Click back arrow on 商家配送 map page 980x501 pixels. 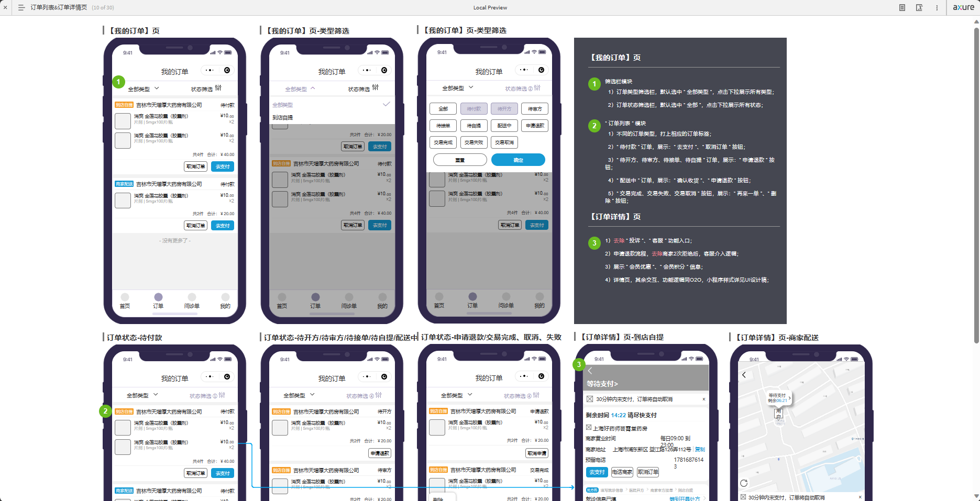tap(744, 375)
